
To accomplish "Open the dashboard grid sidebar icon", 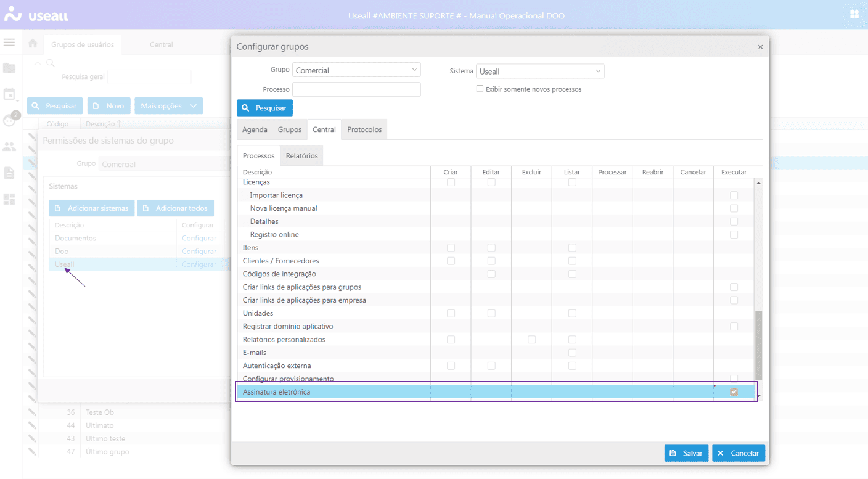I will coord(9,199).
